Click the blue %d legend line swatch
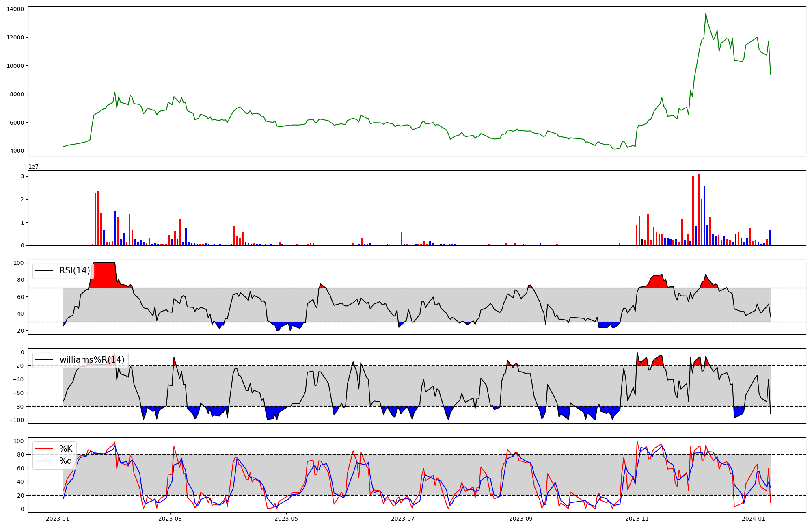 coord(45,461)
